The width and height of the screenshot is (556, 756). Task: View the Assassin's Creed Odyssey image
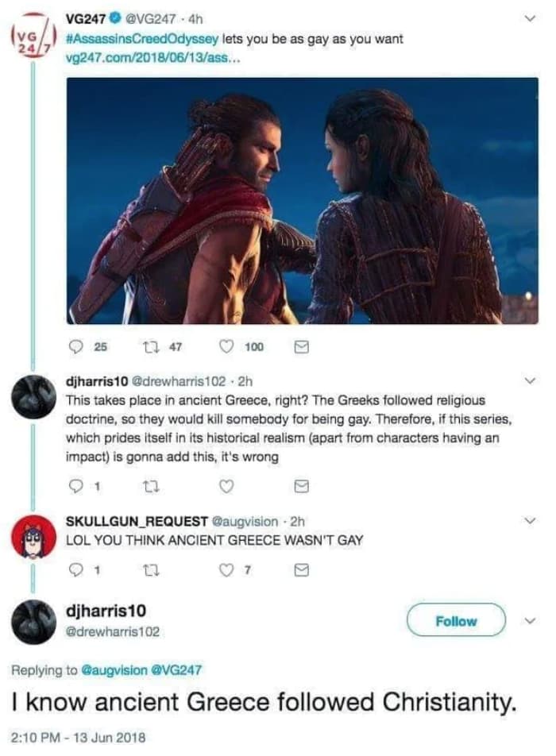tap(303, 201)
